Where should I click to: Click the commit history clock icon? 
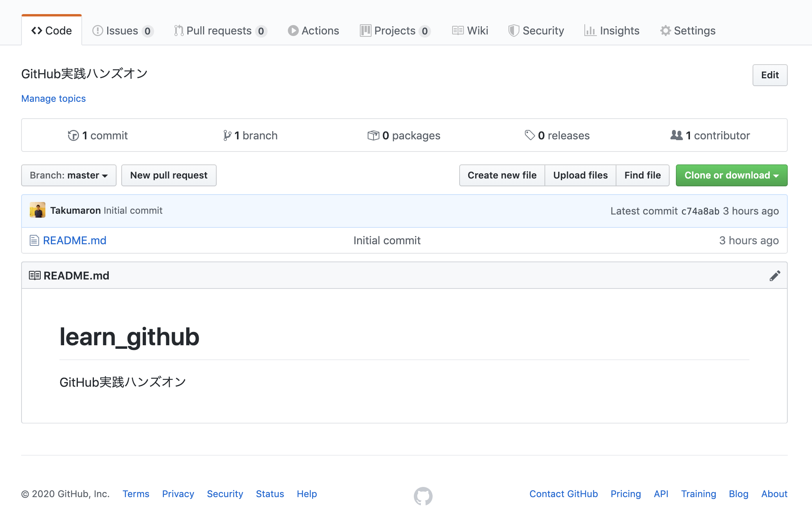73,135
